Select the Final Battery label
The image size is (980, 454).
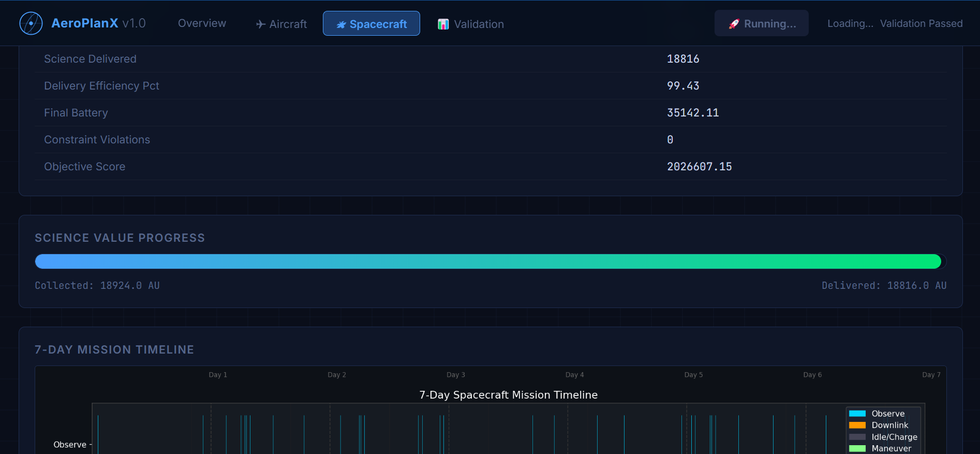[x=76, y=113]
